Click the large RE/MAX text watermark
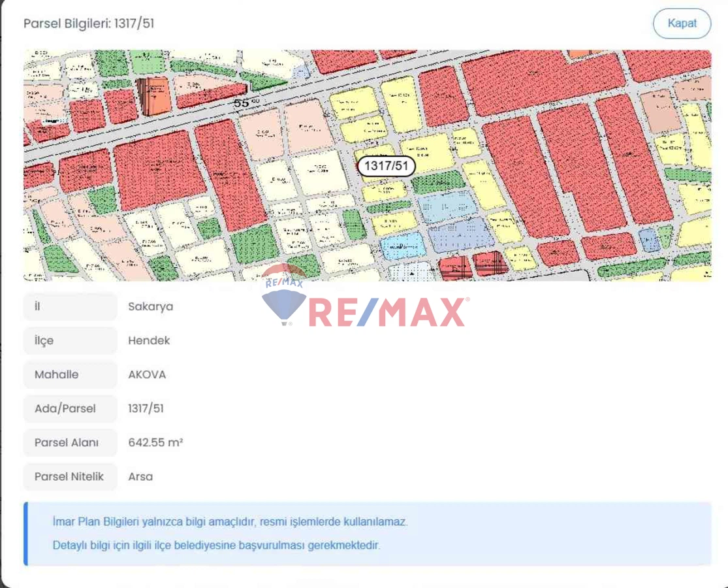Viewport: 728px width, 588px height. (x=387, y=312)
